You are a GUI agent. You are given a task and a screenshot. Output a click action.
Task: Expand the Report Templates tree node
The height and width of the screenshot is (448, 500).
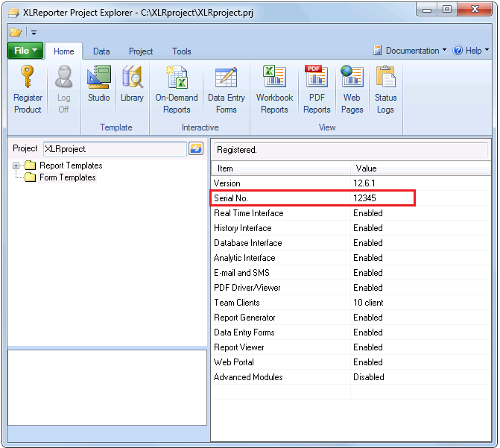coord(16,165)
